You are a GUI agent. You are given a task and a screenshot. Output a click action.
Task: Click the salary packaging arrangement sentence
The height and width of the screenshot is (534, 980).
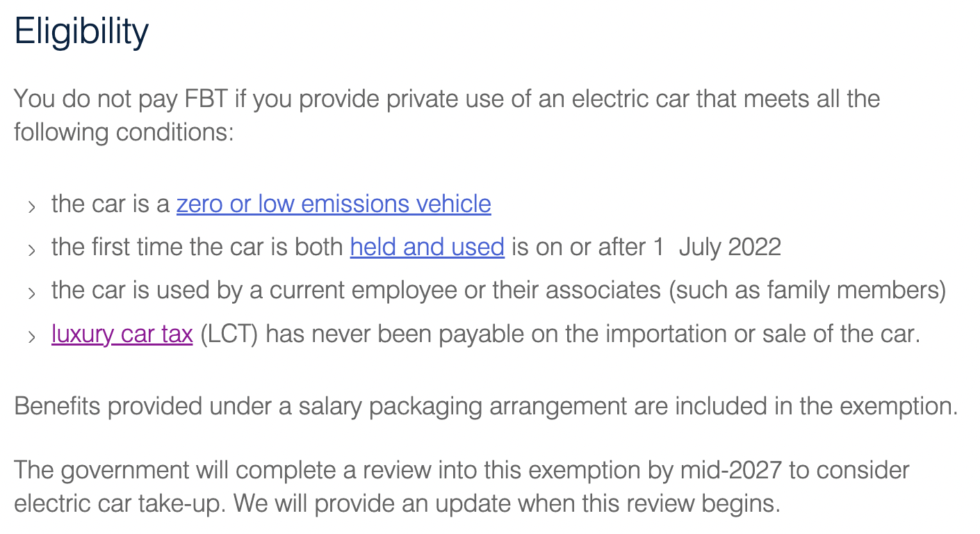pos(486,405)
